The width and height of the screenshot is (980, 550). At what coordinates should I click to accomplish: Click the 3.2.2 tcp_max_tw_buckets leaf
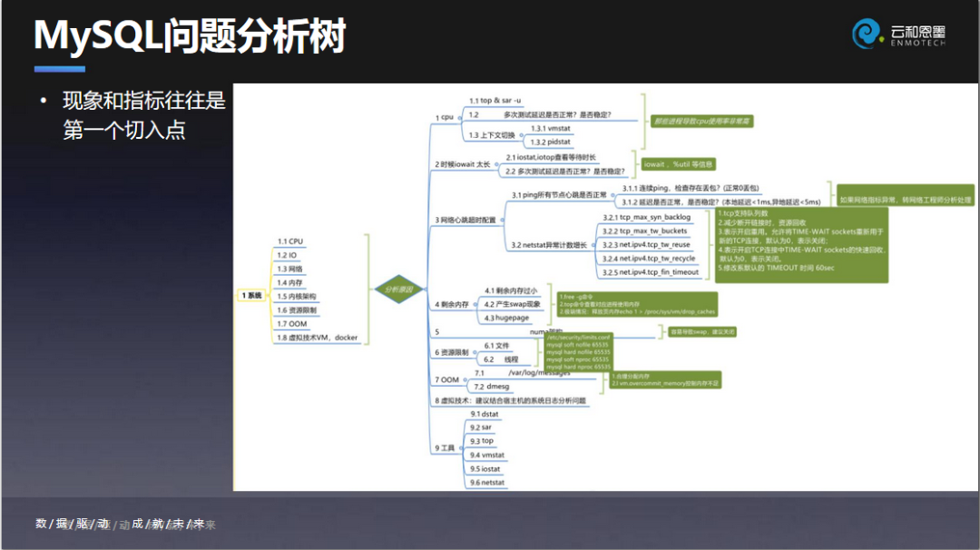pyautogui.click(x=644, y=231)
